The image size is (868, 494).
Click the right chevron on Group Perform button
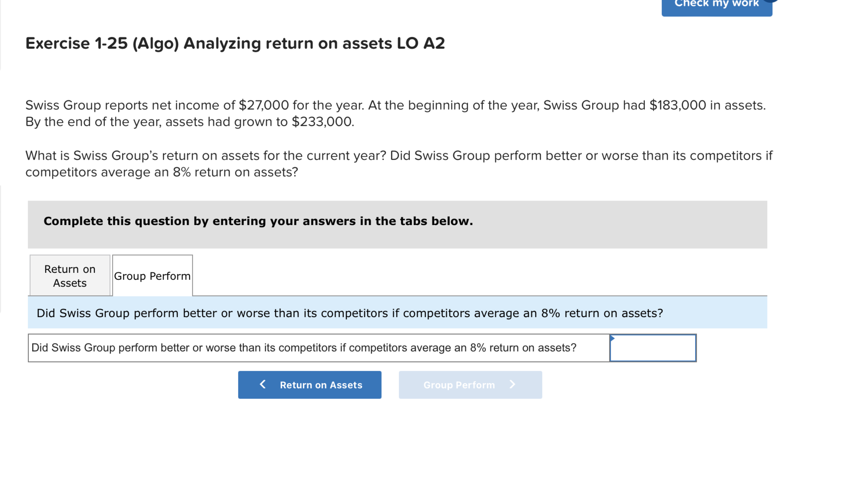[512, 385]
